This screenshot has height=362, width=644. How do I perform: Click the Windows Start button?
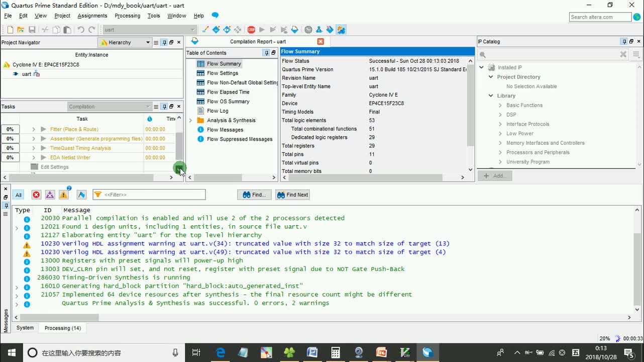(11, 352)
